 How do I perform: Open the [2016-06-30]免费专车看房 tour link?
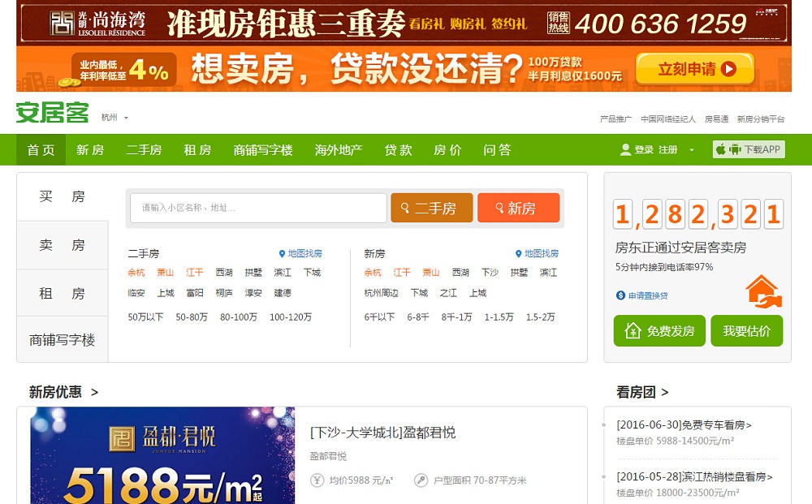coord(684,424)
